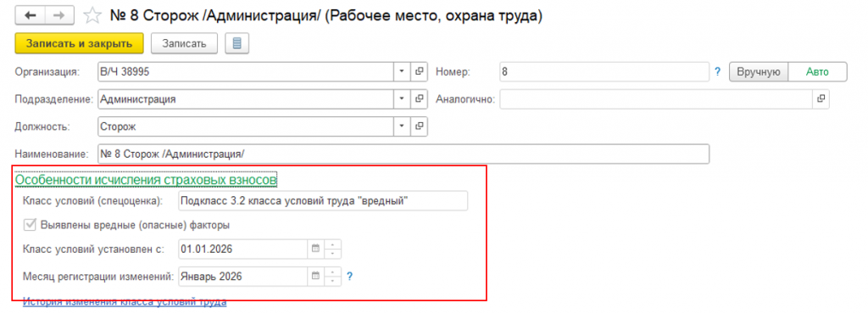The image size is (868, 314).
Task: Click the form title № 8 Сторож /Администрация/
Action: point(327,16)
